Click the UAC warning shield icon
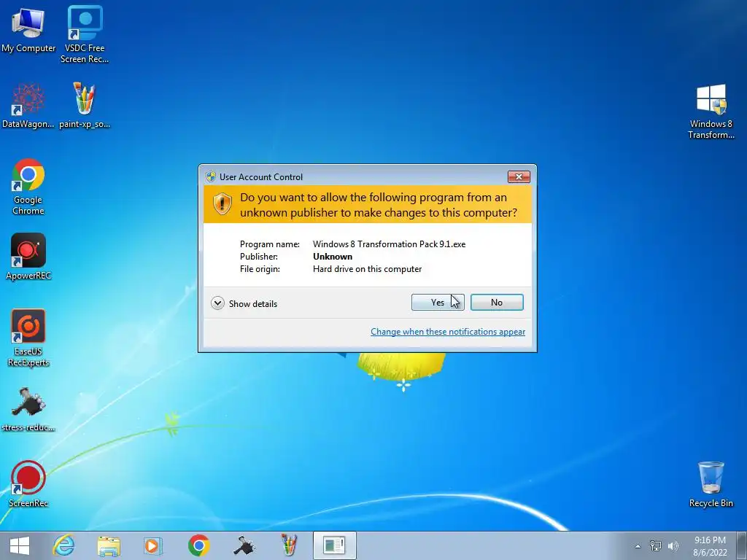The width and height of the screenshot is (747, 560). point(222,204)
